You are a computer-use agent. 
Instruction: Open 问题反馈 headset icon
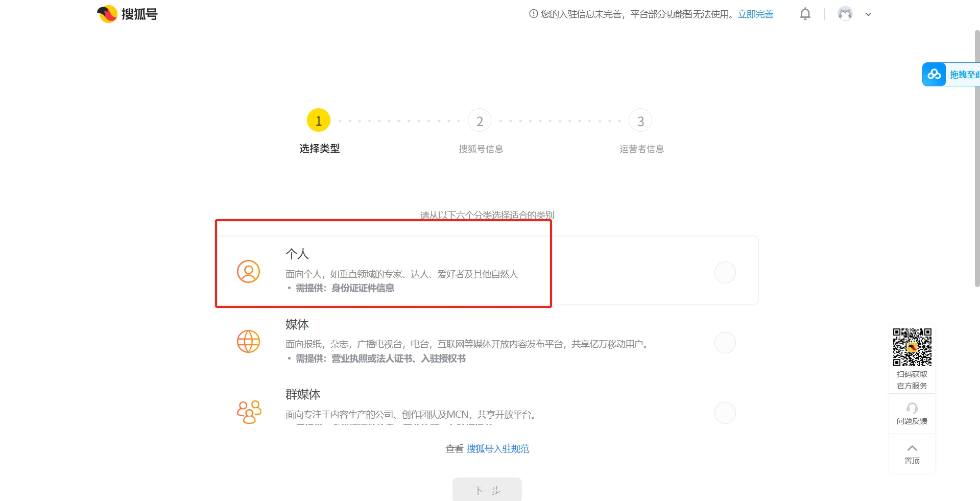[912, 408]
